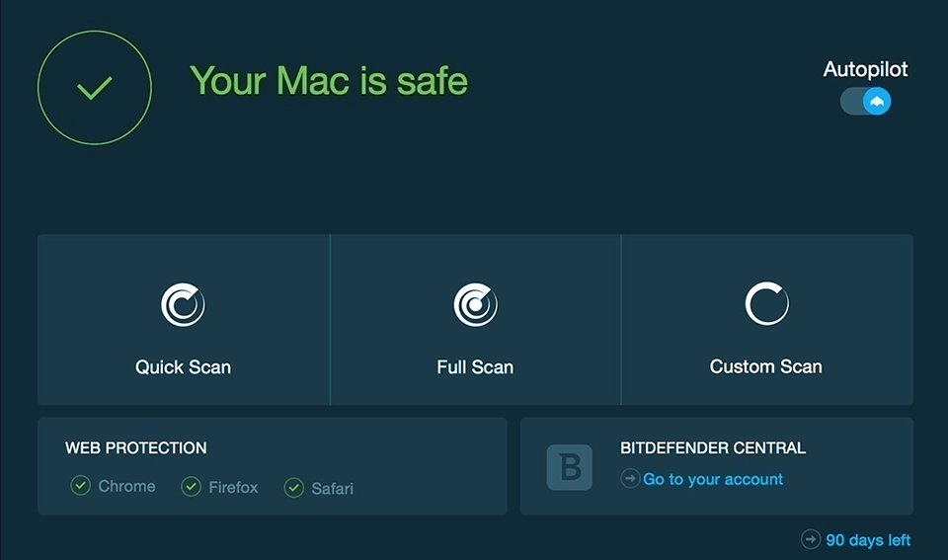Click the Chrome protection checkmark
948x560 pixels.
point(81,486)
